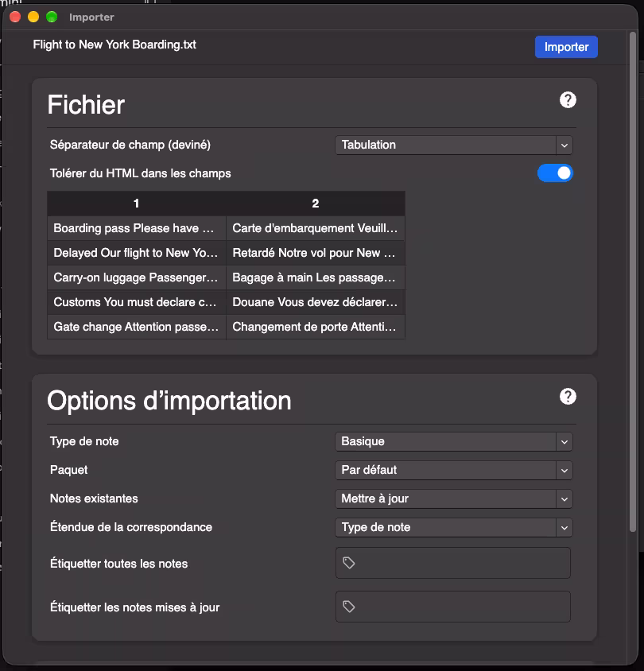Image resolution: width=644 pixels, height=671 pixels.
Task: Select the 'Retardé Notre vol pour New' cell
Action: [316, 253]
